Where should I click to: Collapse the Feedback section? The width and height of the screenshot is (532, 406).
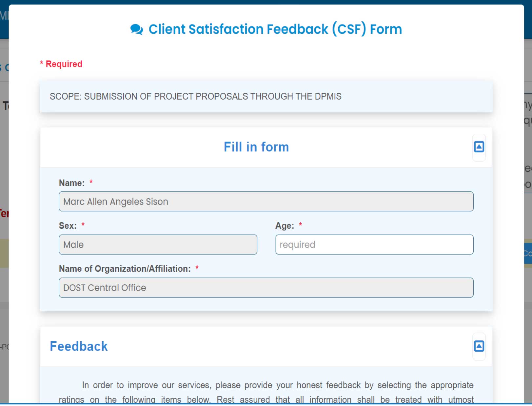tap(479, 346)
